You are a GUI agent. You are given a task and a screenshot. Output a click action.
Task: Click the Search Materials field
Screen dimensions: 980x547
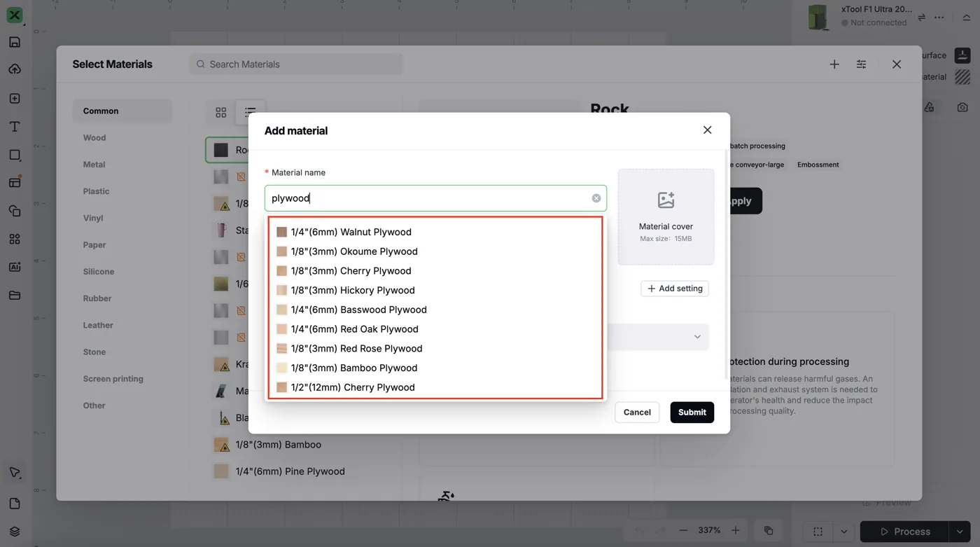pos(296,64)
